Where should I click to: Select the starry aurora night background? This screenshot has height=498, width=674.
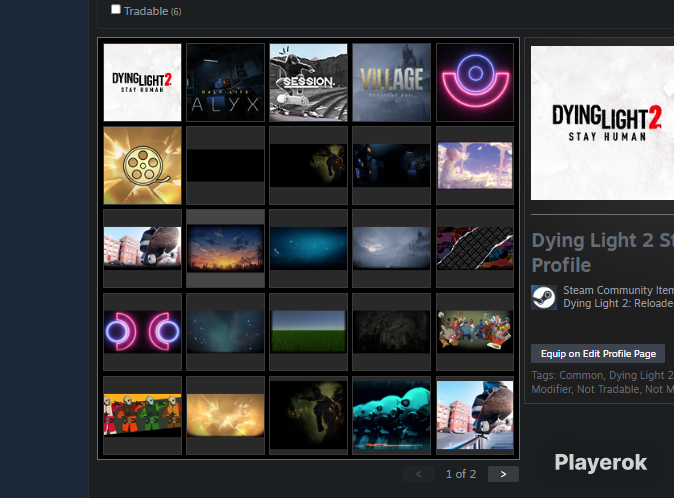point(225,332)
